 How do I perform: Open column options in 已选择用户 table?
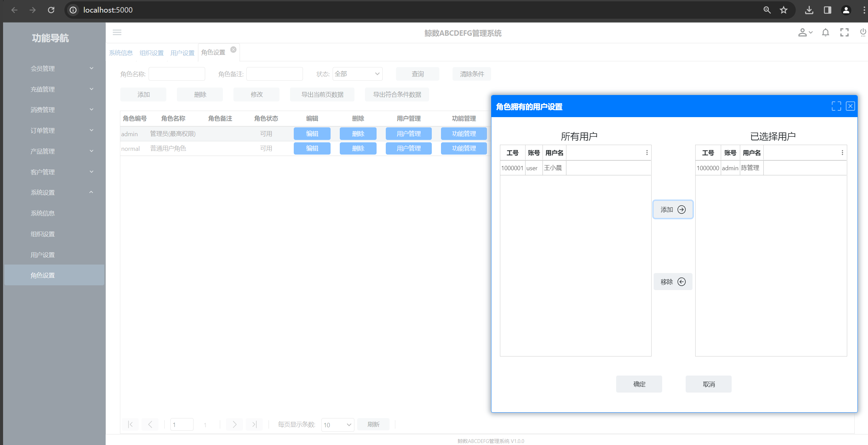[x=842, y=153]
